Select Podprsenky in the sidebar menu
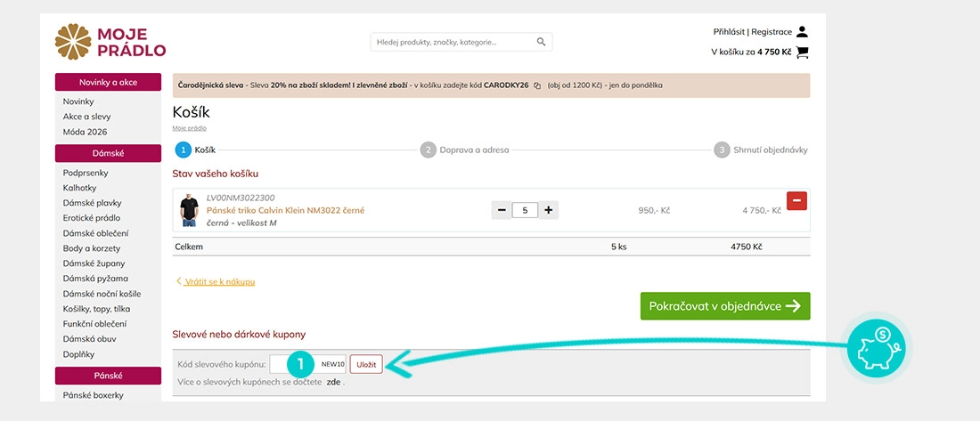980x421 pixels. pyautogui.click(x=85, y=173)
